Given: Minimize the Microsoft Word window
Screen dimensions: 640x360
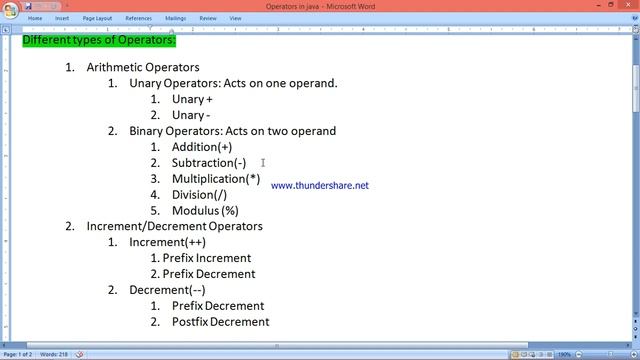Looking at the screenshot, I should tap(598, 5).
